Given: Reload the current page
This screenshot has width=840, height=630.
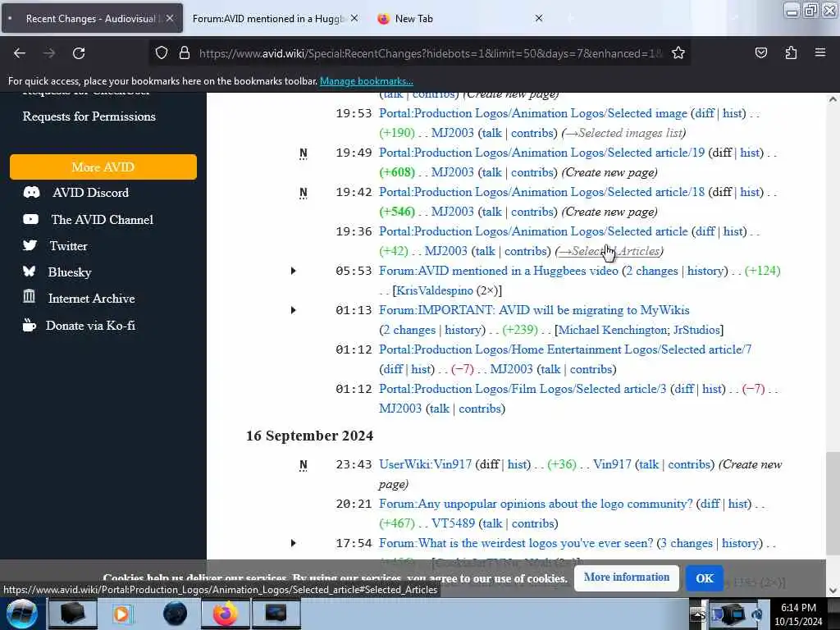Looking at the screenshot, I should tap(79, 53).
